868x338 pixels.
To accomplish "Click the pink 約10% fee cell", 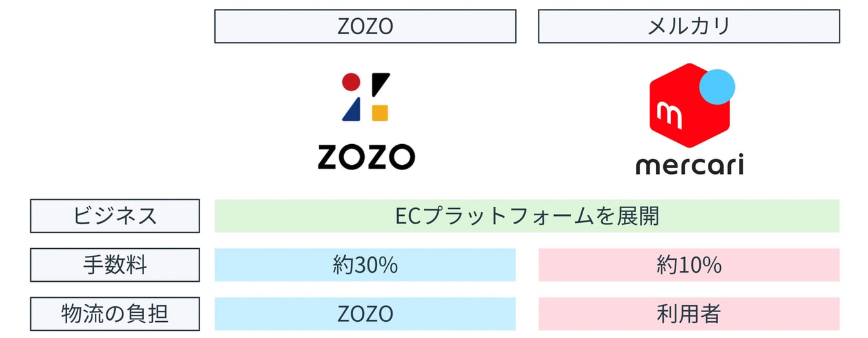I will (x=688, y=265).
